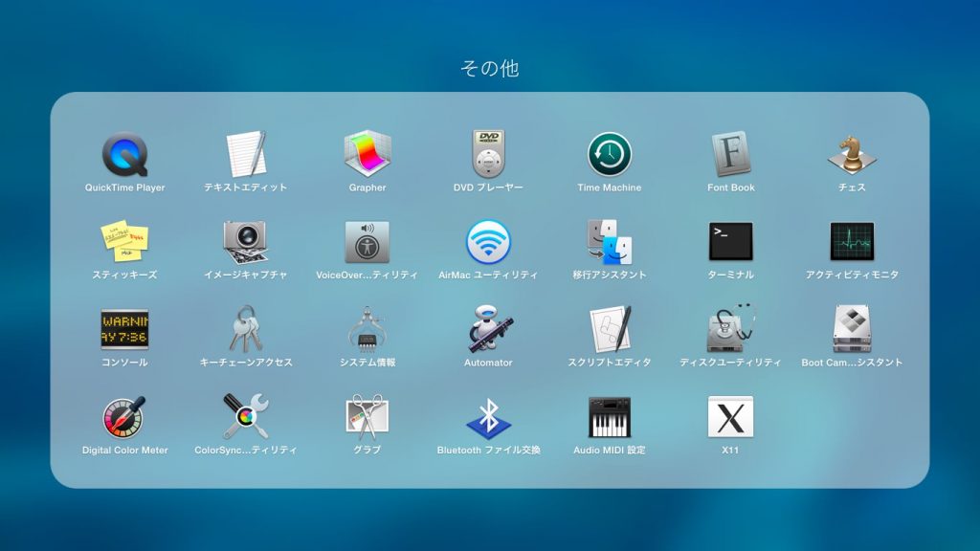Launch ディスクユーティリティ
This screenshot has width=980, height=551.
(730, 329)
